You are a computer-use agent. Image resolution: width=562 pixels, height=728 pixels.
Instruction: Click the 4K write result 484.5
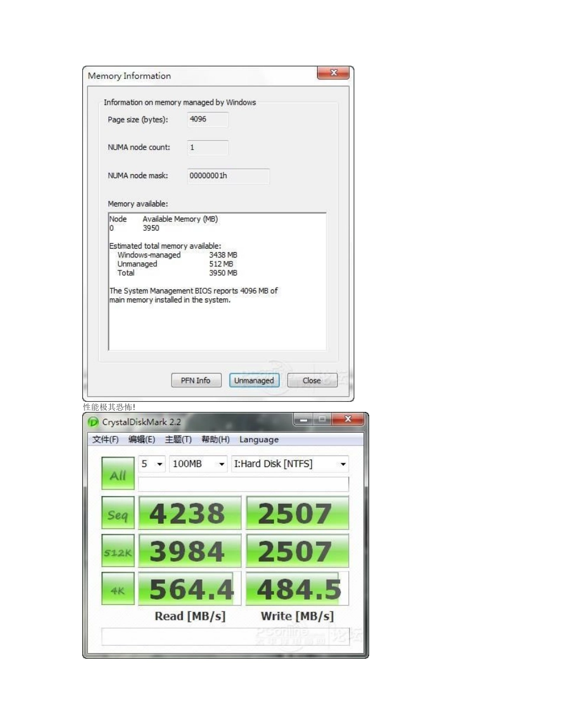pyautogui.click(x=297, y=589)
